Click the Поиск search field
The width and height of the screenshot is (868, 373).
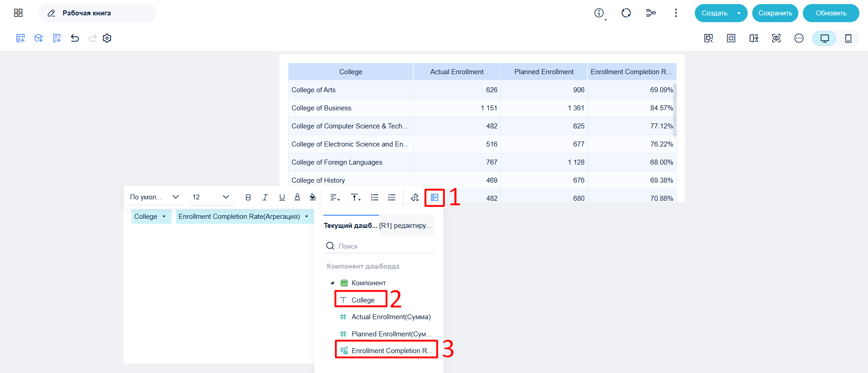point(379,246)
